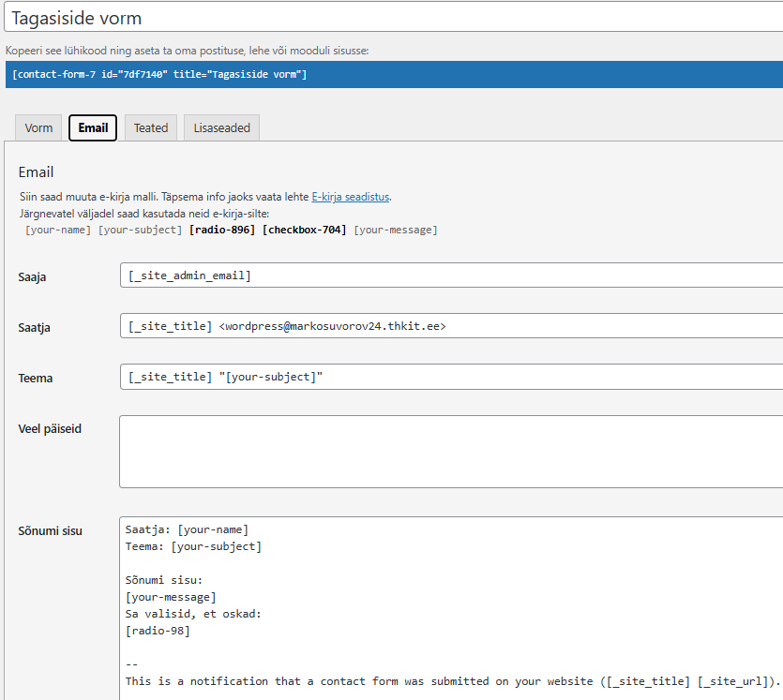This screenshot has width=783, height=700.
Task: Click the [your-name] mail tag
Action: pos(58,230)
